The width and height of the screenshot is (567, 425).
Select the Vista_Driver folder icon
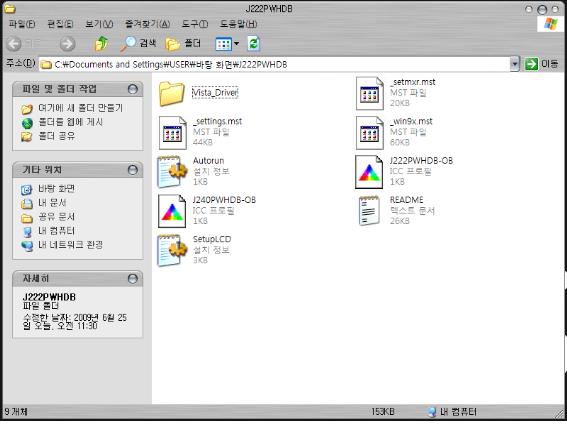(x=171, y=93)
